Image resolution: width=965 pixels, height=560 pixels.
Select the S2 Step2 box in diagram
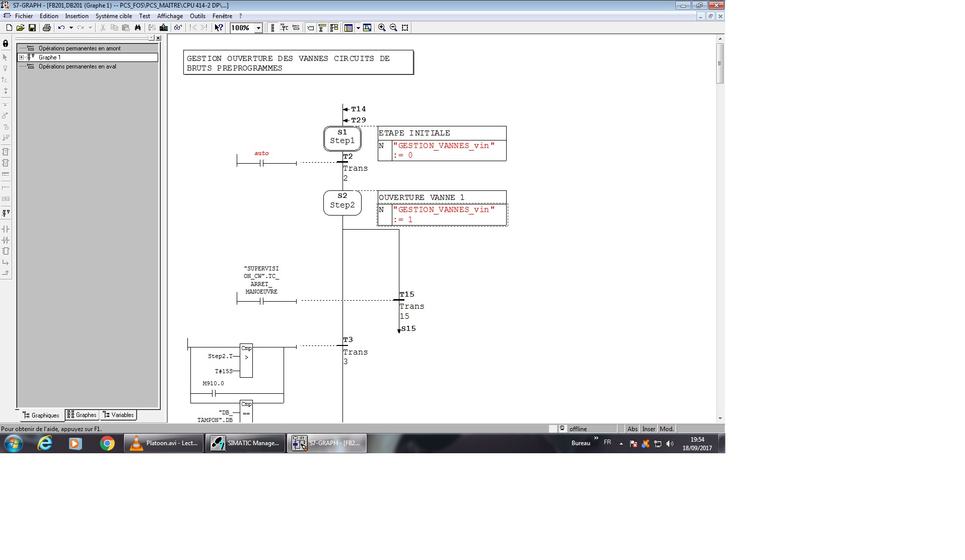[x=342, y=202]
